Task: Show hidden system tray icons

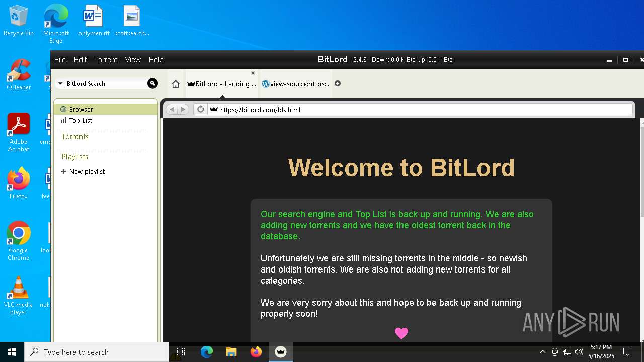Action: coord(542,352)
